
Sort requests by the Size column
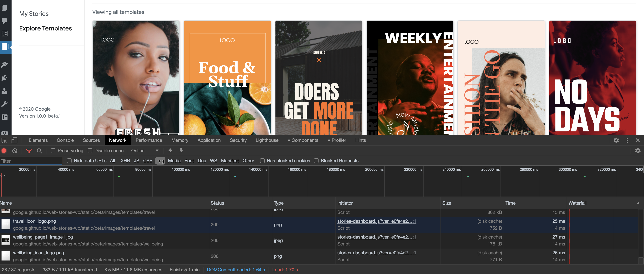pos(472,203)
